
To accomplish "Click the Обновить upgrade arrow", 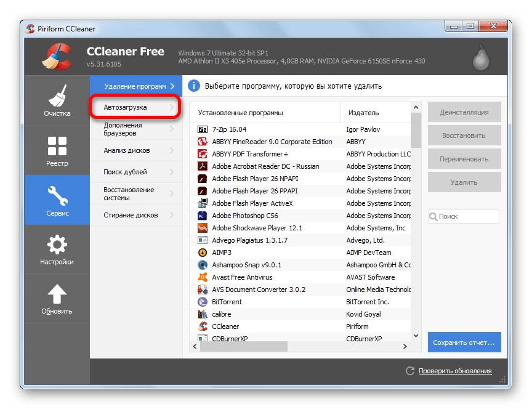I will tap(57, 299).
